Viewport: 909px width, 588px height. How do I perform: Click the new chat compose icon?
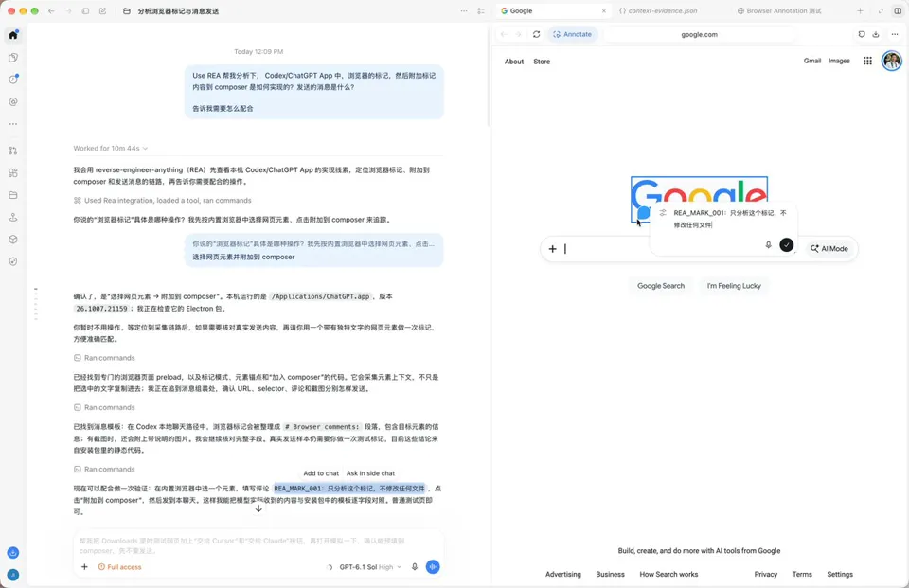click(102, 11)
